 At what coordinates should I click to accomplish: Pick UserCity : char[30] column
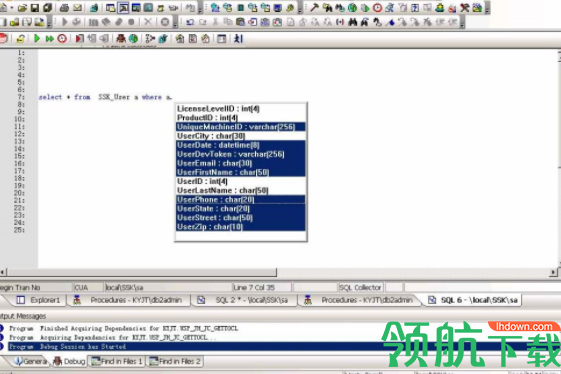pyautogui.click(x=240, y=136)
